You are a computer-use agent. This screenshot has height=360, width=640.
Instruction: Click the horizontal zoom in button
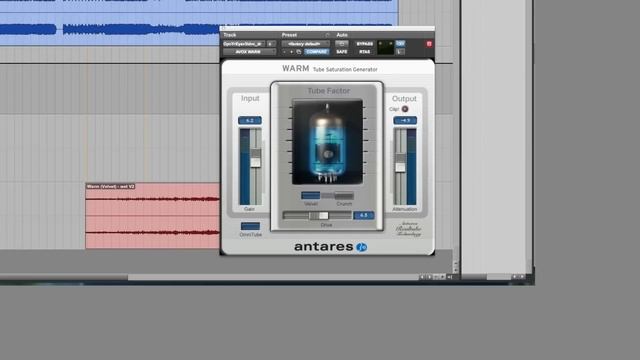tap(442, 277)
